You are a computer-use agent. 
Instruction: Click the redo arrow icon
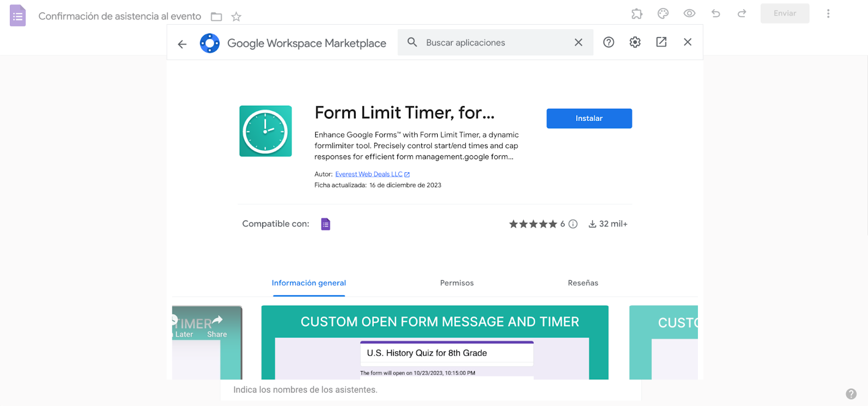coord(742,14)
